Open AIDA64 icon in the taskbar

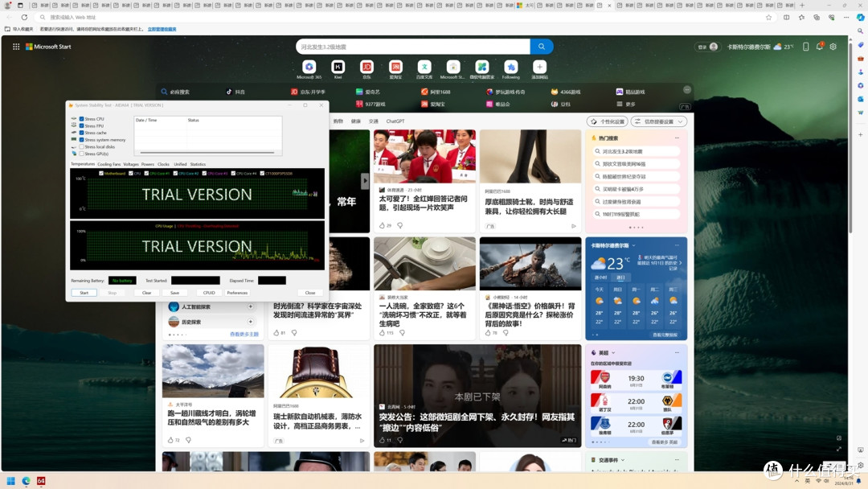point(41,481)
